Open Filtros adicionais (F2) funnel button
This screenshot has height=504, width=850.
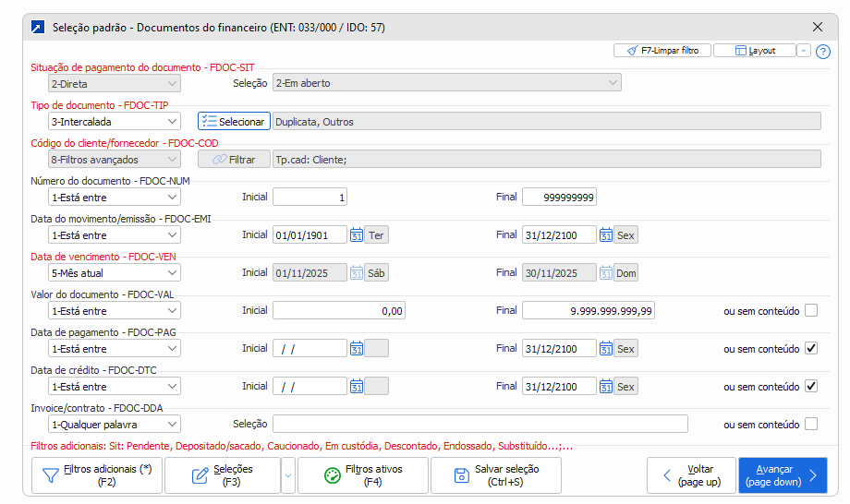coord(97,475)
